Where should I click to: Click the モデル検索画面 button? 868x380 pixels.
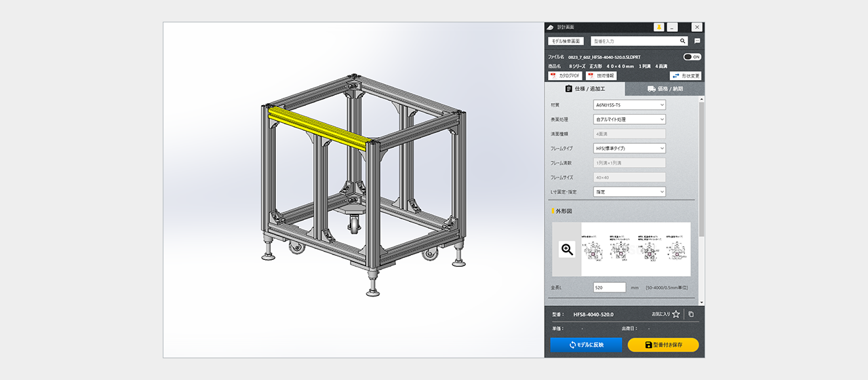coord(566,41)
